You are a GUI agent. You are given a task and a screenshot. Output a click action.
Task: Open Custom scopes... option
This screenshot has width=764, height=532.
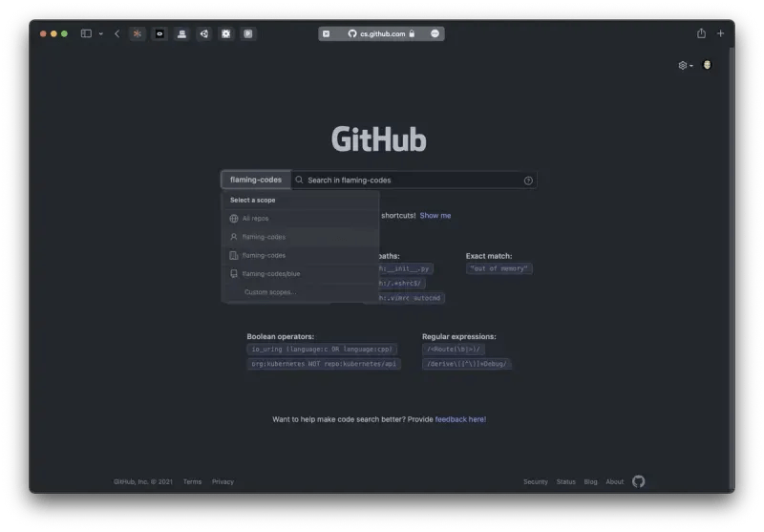[301, 292]
